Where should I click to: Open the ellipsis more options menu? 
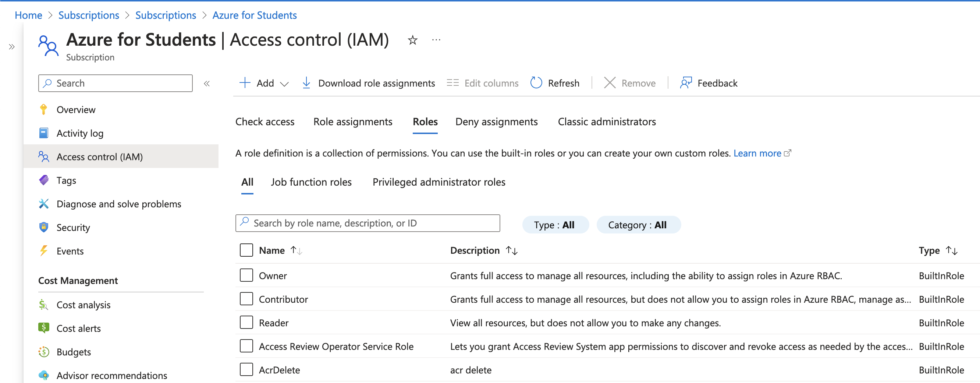click(x=436, y=40)
